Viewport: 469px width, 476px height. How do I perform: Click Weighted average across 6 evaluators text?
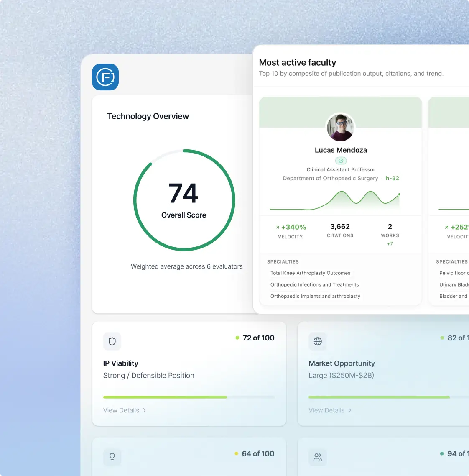pyautogui.click(x=186, y=266)
